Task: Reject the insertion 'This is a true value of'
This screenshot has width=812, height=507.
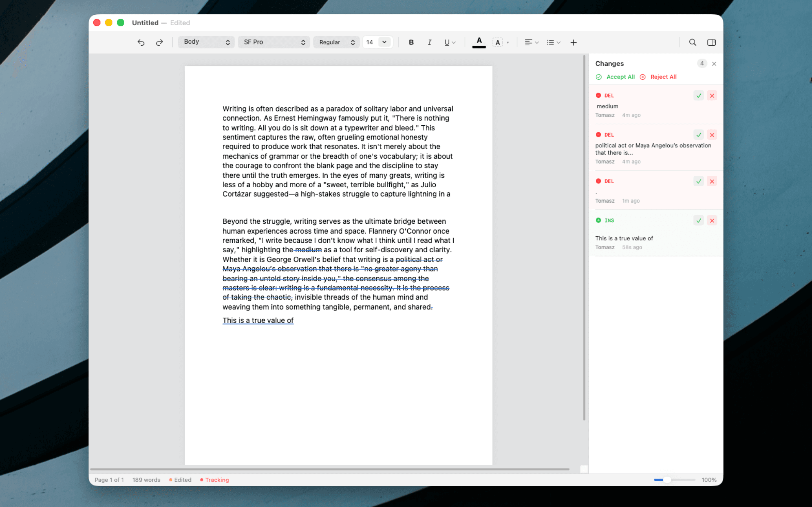Action: (x=712, y=220)
